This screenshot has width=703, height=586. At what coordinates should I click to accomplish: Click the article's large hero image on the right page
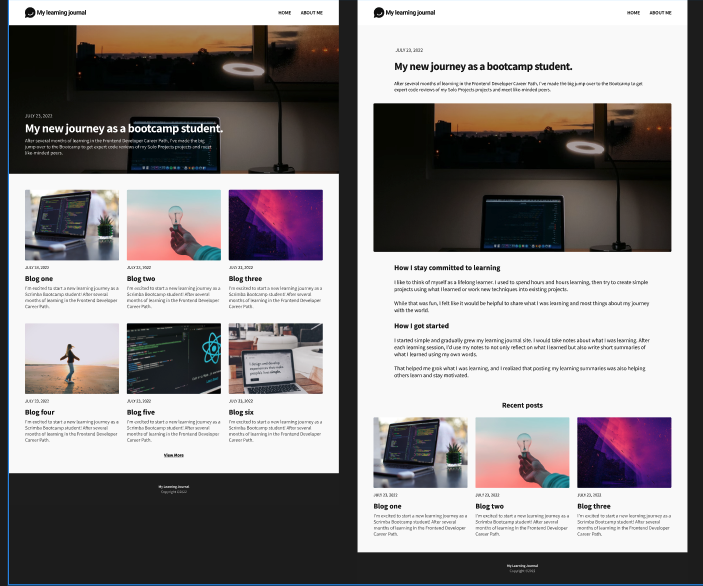(x=522, y=178)
